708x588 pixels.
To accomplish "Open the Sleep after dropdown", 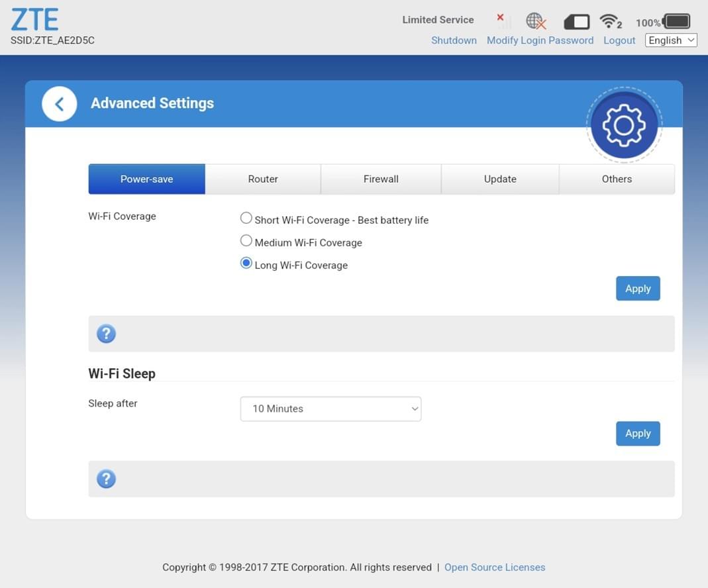I will [x=330, y=409].
